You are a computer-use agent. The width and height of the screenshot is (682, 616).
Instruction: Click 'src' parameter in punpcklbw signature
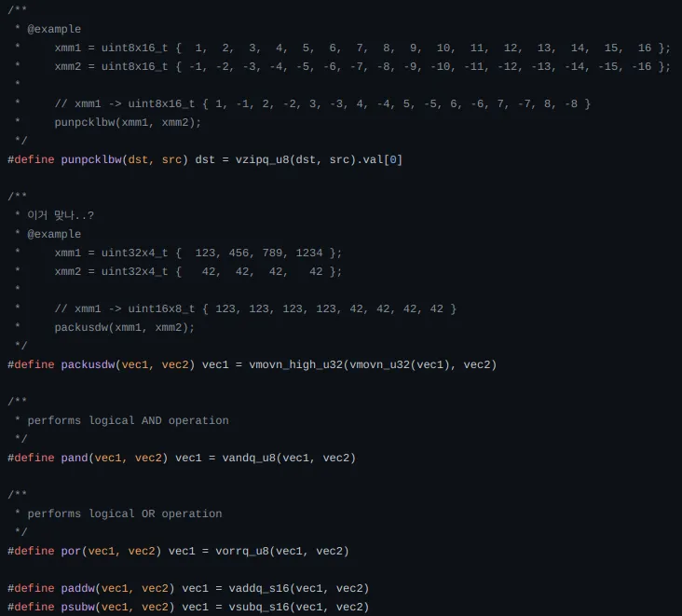click(x=171, y=159)
